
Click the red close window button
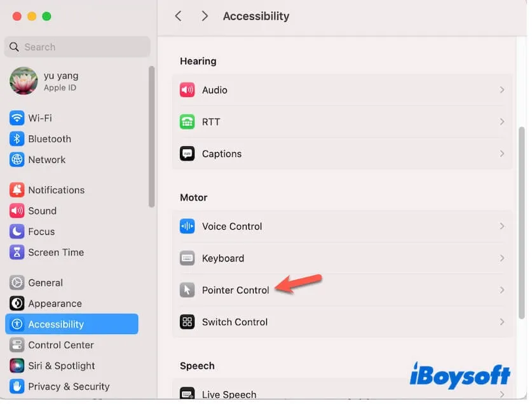[17, 17]
